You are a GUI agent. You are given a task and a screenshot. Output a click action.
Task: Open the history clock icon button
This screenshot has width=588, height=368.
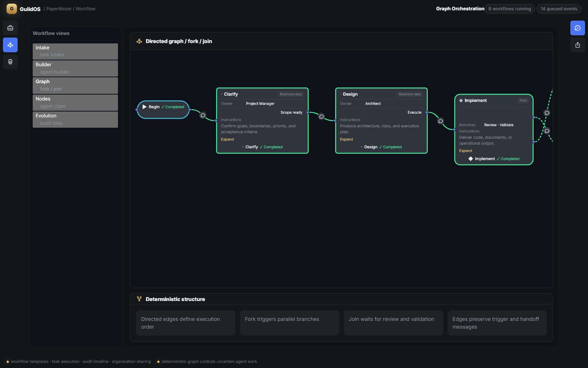click(x=577, y=28)
